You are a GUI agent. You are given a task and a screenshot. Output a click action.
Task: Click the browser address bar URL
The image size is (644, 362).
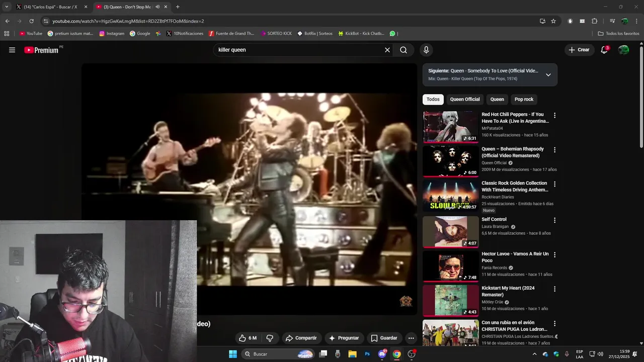pyautogui.click(x=128, y=21)
